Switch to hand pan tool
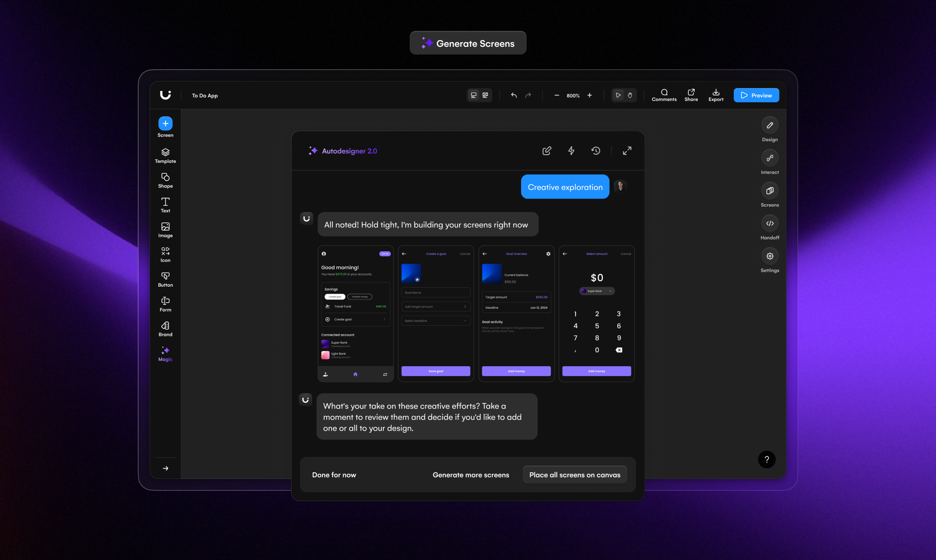936x560 pixels. 630,95
